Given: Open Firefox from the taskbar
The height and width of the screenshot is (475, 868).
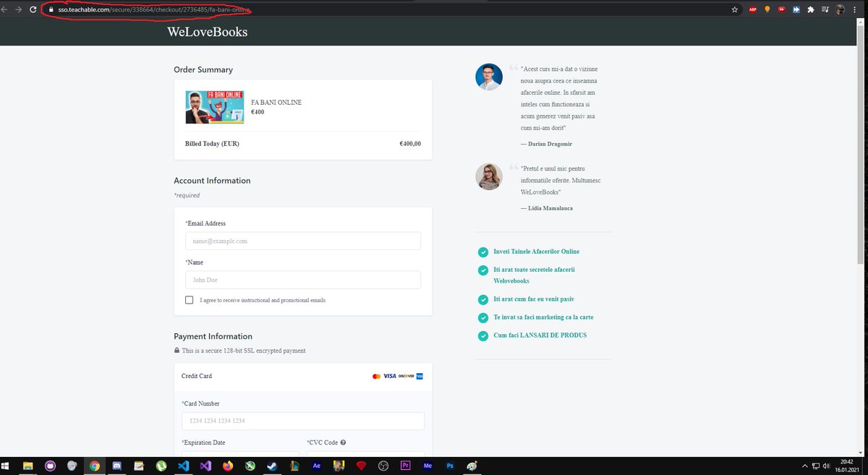Looking at the screenshot, I should pos(228,466).
